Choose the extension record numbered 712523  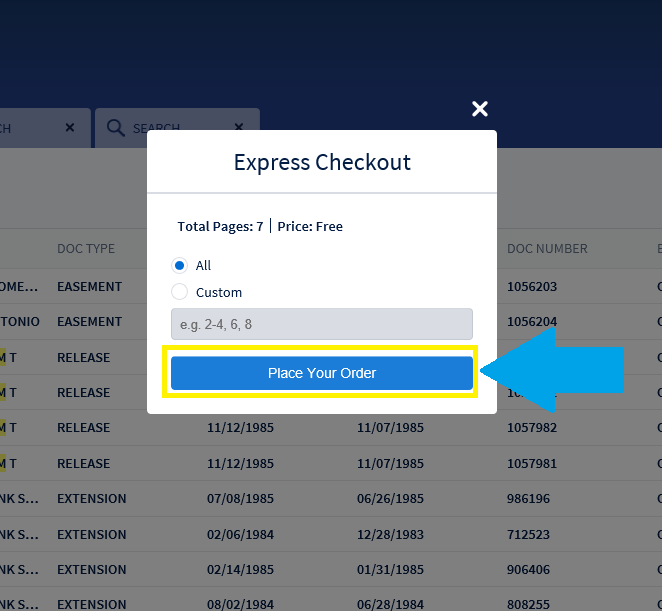(x=527, y=534)
